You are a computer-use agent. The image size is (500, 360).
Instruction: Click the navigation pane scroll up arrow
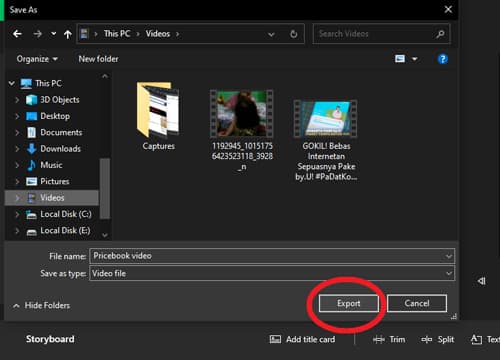105,76
